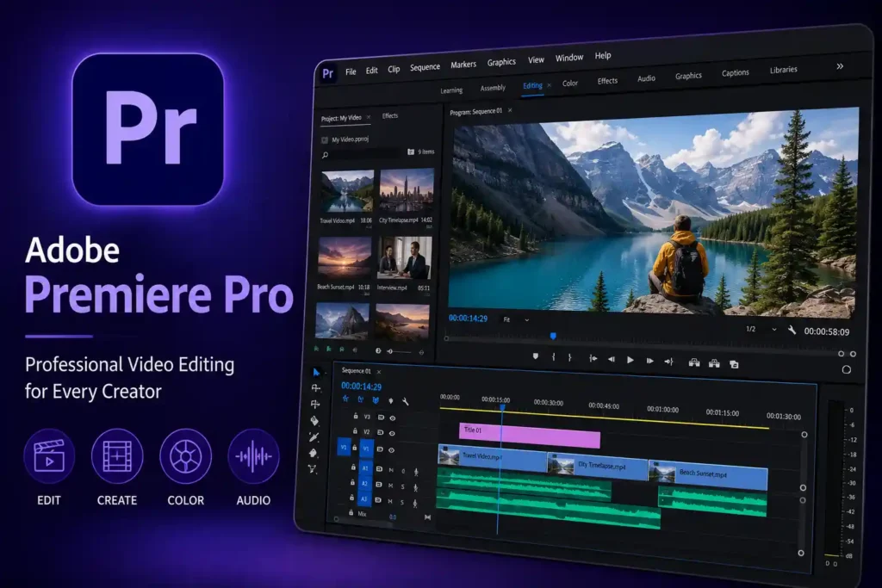882x588 pixels.
Task: Select the City Timelapse.mp4 timeline clip
Action: coord(597,466)
